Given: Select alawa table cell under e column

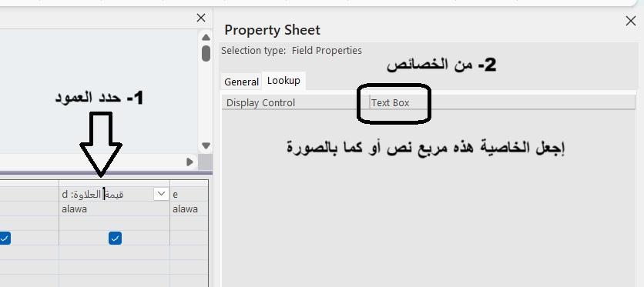Looking at the screenshot, I should [189, 209].
